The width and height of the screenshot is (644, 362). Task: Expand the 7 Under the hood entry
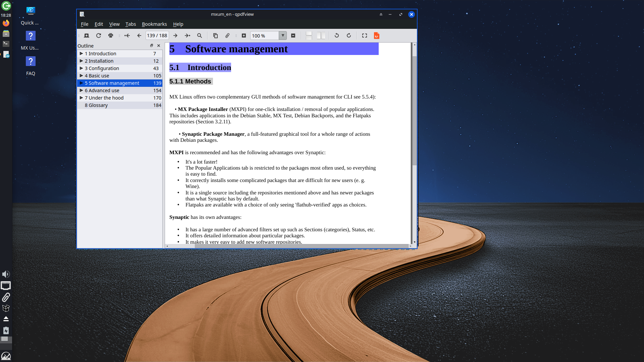point(81,98)
